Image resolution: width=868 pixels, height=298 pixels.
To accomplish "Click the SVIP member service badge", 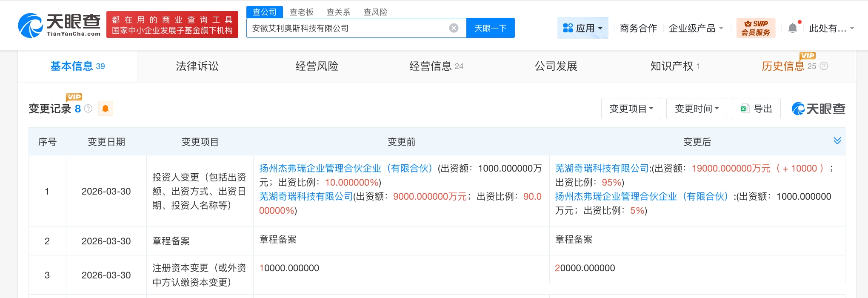I will [x=756, y=28].
